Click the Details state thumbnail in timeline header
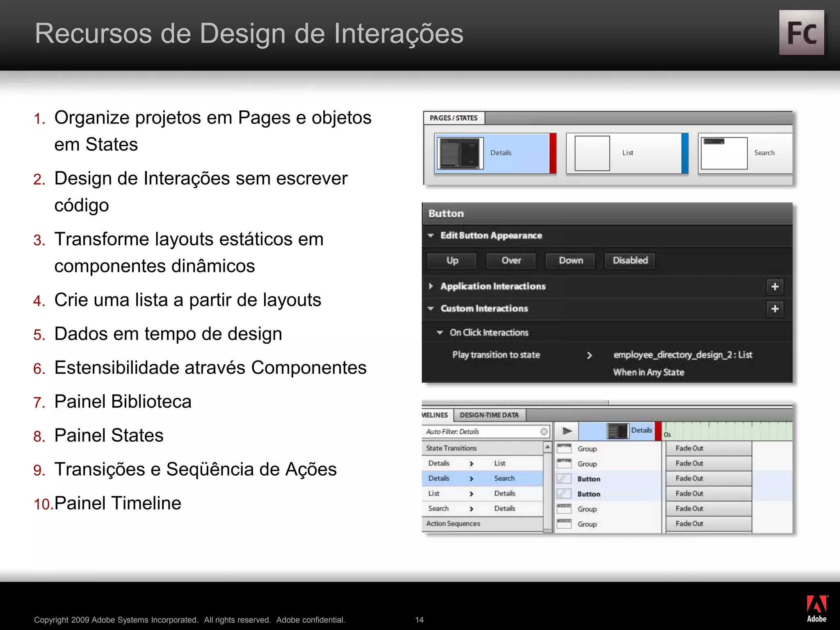Viewport: 840px width, 630px height. click(x=618, y=431)
